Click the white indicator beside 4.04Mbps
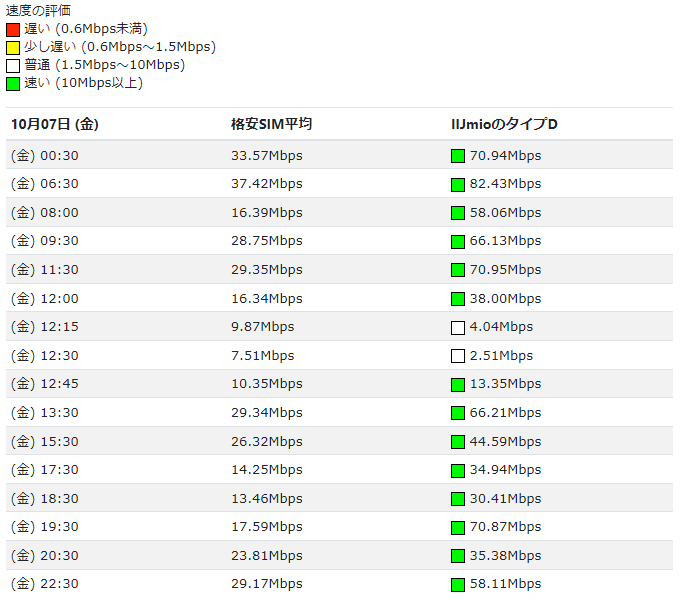Viewport: 681px width, 607px height. [458, 327]
